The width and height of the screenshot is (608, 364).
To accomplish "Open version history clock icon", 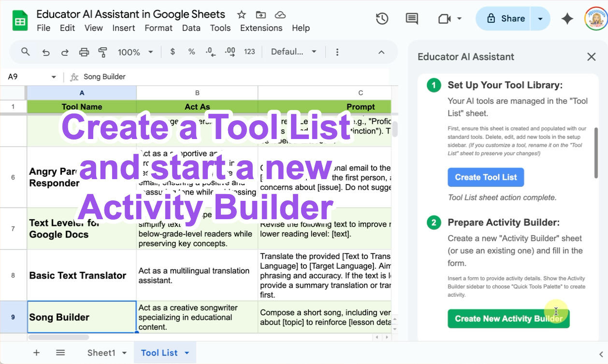I will coord(382,19).
